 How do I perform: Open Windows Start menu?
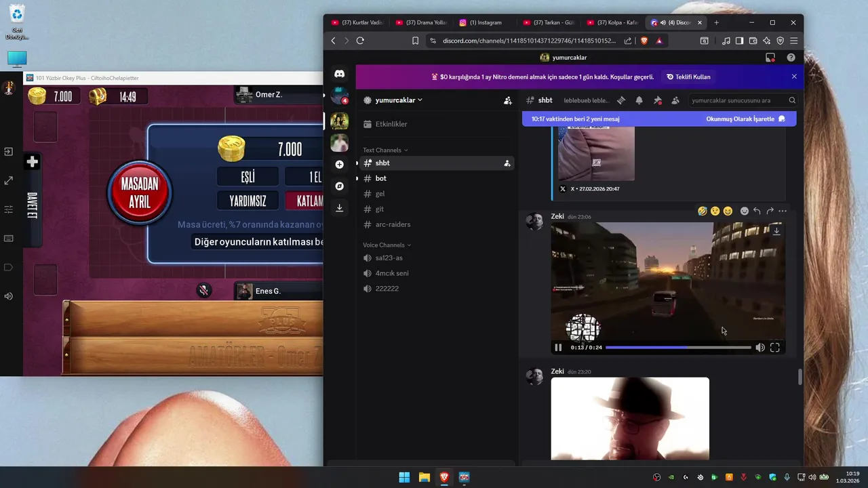click(x=404, y=477)
